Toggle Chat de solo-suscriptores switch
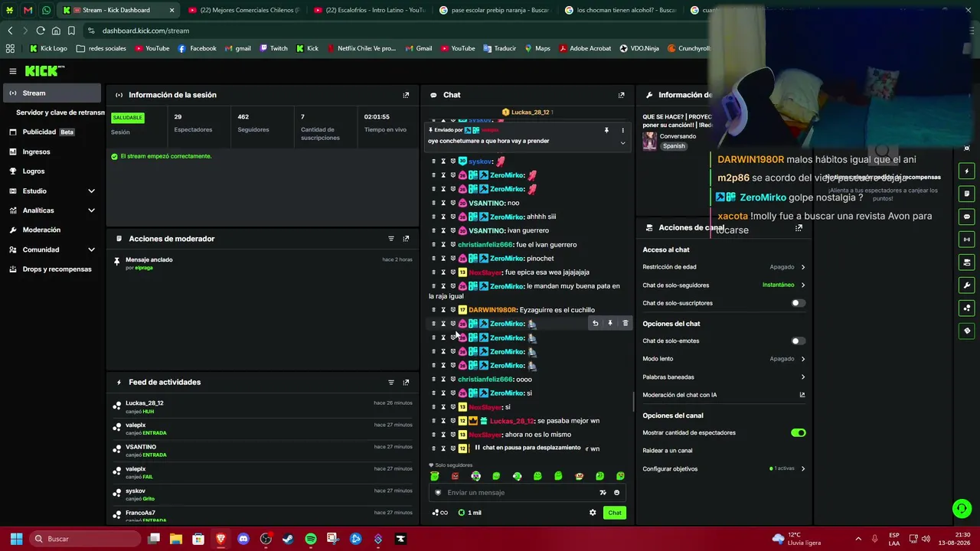The width and height of the screenshot is (980, 551). [x=798, y=303]
